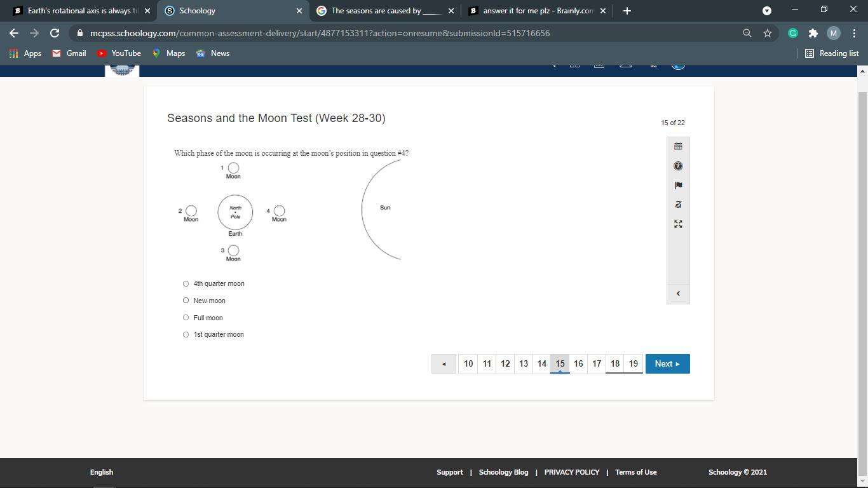868x488 pixels.
Task: Jump to question 11
Action: tap(487, 363)
